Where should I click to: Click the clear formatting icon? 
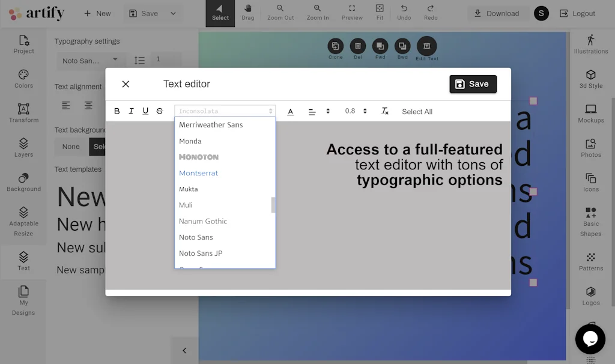(x=385, y=111)
